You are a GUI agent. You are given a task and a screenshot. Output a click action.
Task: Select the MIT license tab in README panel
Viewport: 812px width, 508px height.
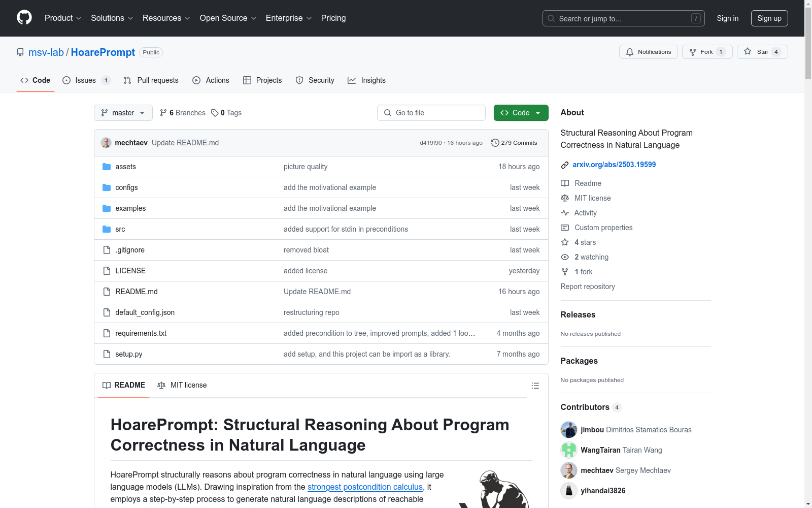182,385
